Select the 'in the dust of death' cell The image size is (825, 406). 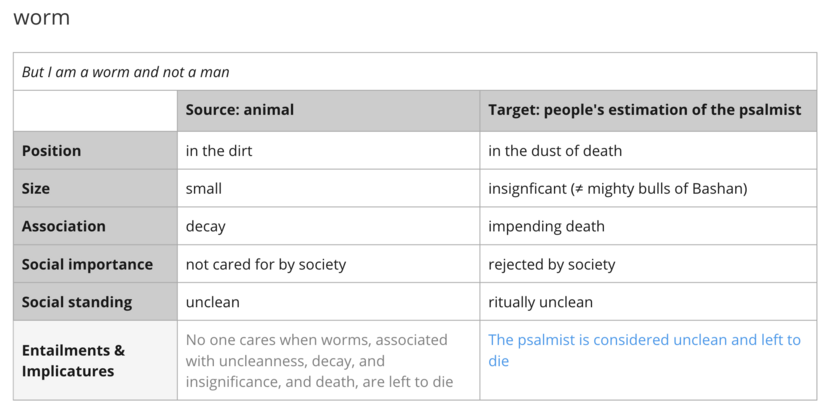coord(555,151)
